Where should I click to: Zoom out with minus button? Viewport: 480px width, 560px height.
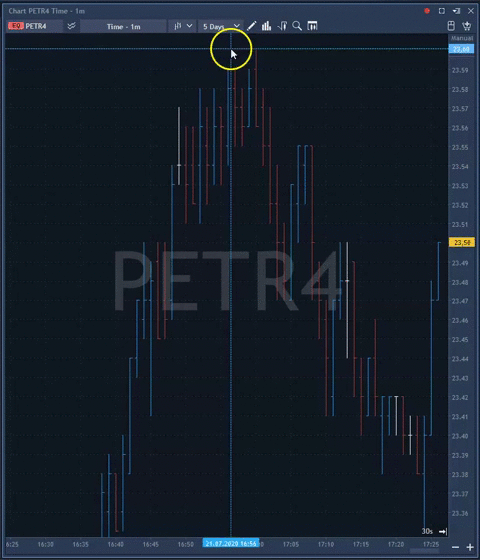pos(455,547)
